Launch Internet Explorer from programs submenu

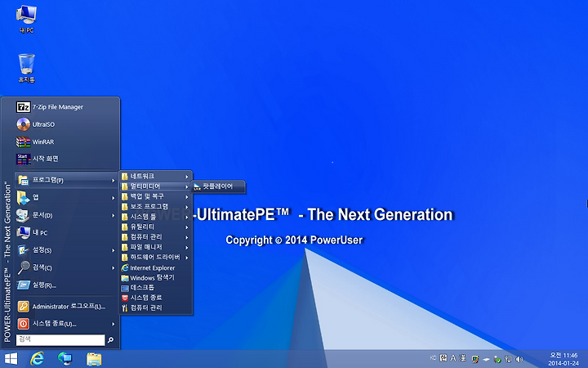click(x=156, y=267)
